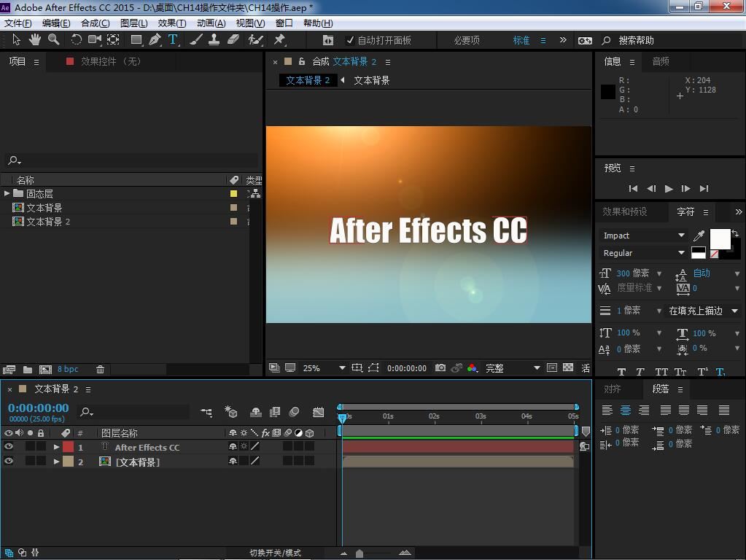746x560 pixels.
Task: Select the Hand tool
Action: pyautogui.click(x=35, y=40)
